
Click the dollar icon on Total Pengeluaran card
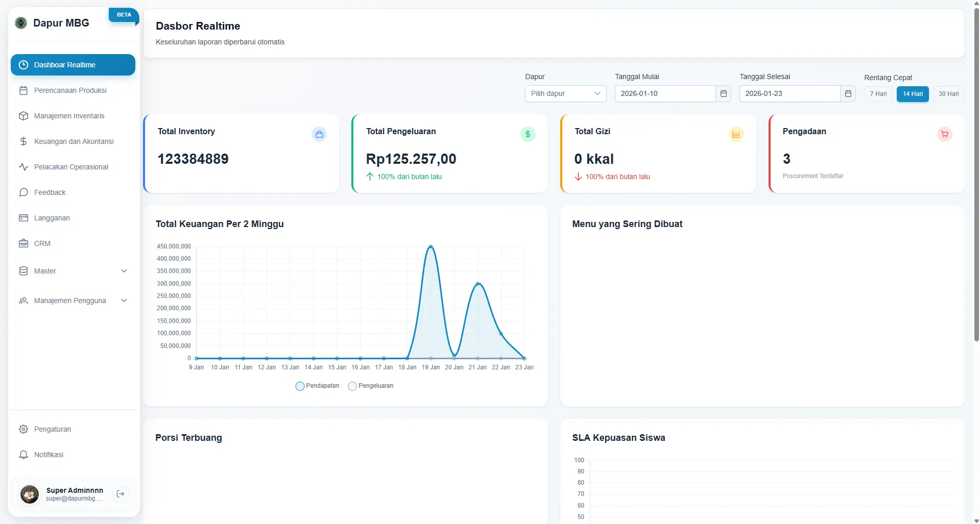point(528,134)
